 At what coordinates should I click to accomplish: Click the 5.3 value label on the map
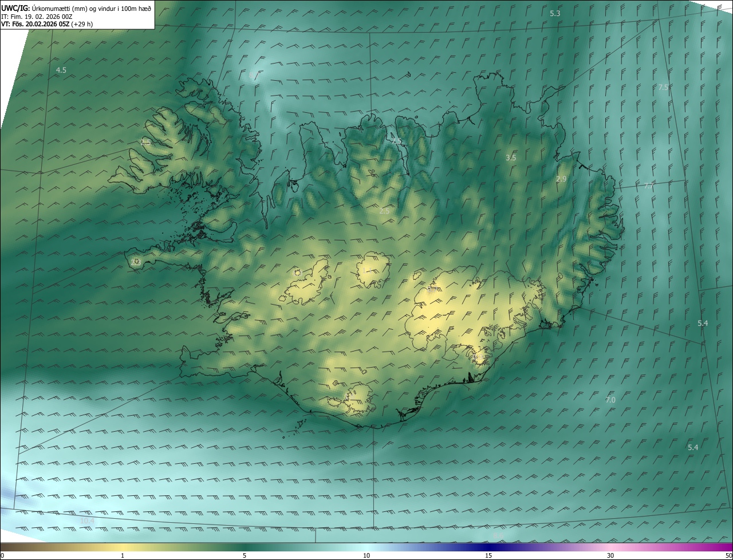pyautogui.click(x=555, y=13)
